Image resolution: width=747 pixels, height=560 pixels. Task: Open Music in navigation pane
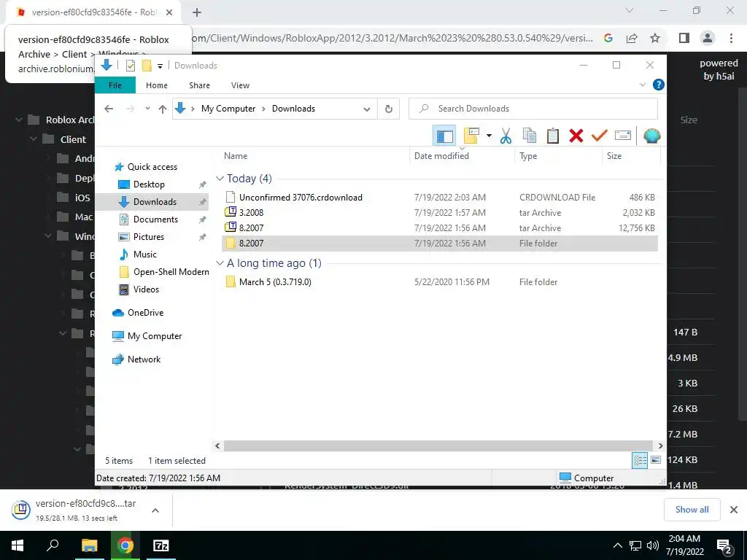pos(145,254)
